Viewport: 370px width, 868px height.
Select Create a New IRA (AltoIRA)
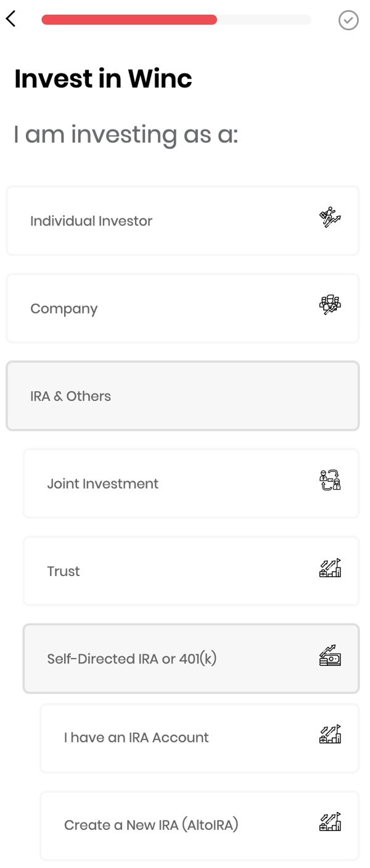click(200, 825)
